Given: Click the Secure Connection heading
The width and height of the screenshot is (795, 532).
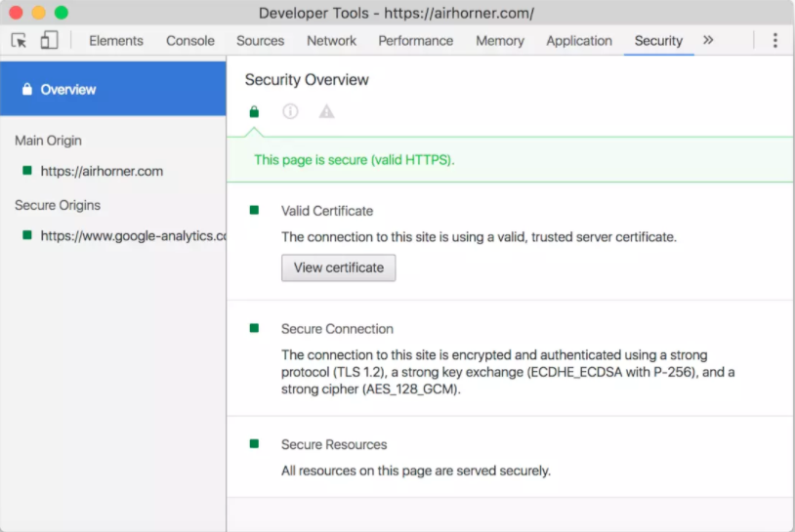Looking at the screenshot, I should 337,329.
